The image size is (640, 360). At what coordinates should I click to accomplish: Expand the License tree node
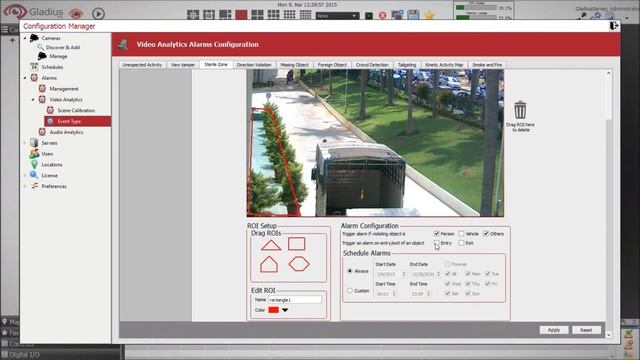coord(25,176)
